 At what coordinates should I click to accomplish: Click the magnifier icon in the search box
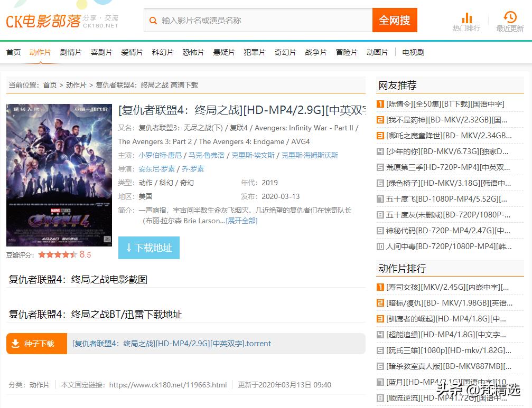click(x=154, y=20)
